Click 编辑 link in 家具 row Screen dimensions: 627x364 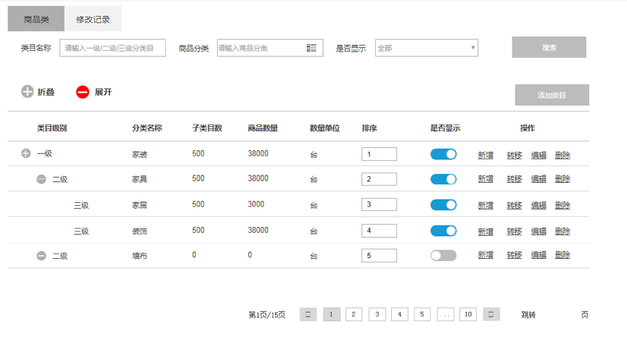[538, 178]
